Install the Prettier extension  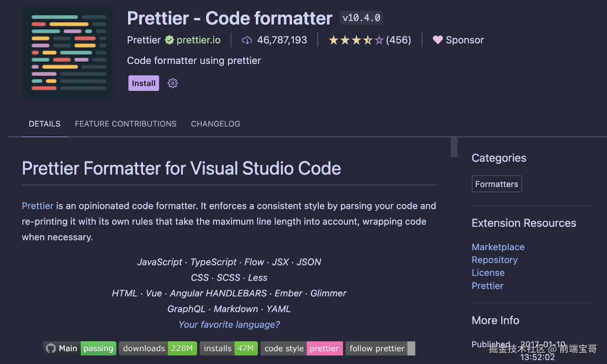pos(143,83)
